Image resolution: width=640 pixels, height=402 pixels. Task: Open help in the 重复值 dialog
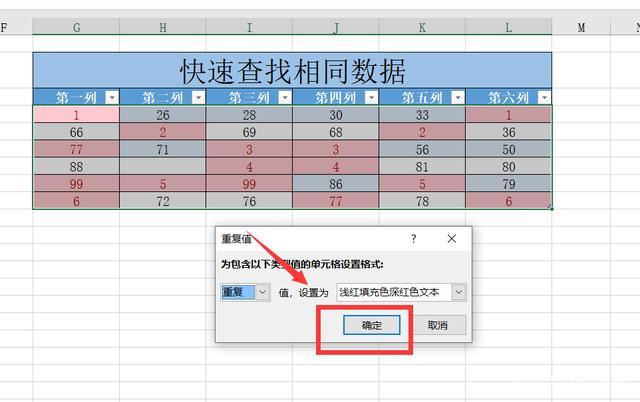413,238
